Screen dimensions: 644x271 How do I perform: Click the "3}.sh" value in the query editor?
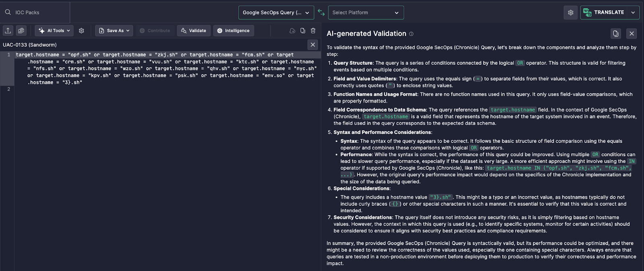tap(72, 82)
